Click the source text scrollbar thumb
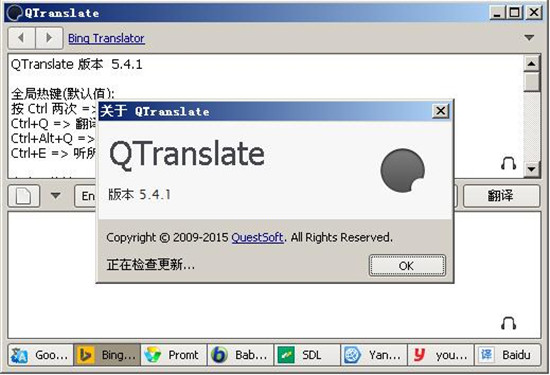The width and height of the screenshot is (550, 375). coord(532,81)
